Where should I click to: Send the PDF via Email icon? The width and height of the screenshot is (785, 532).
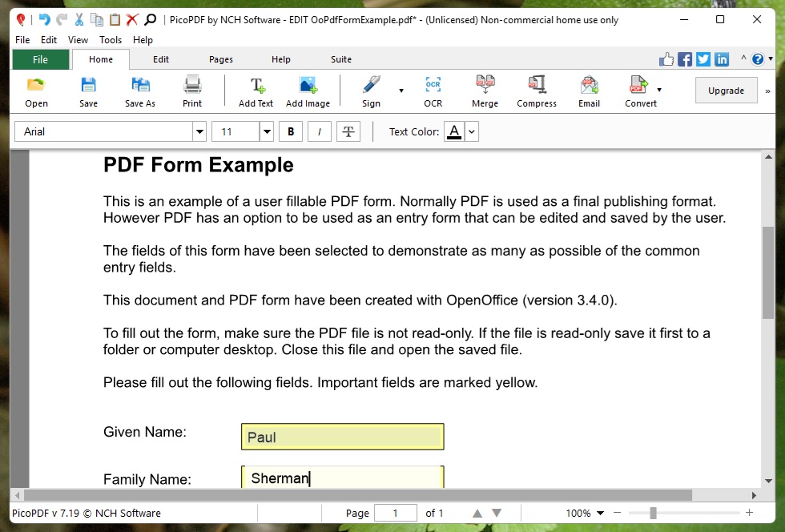pos(589,91)
